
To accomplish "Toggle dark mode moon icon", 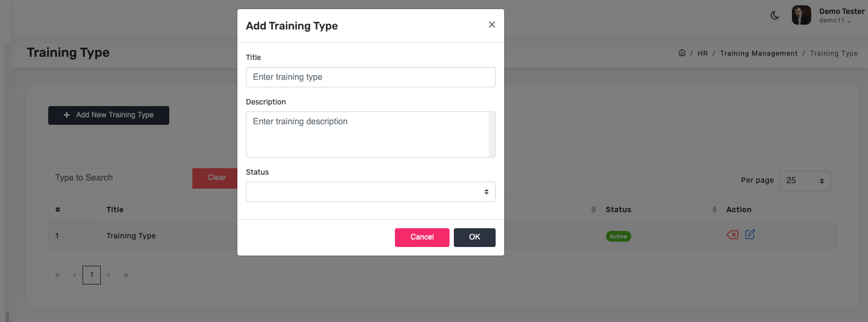I will coord(775,16).
